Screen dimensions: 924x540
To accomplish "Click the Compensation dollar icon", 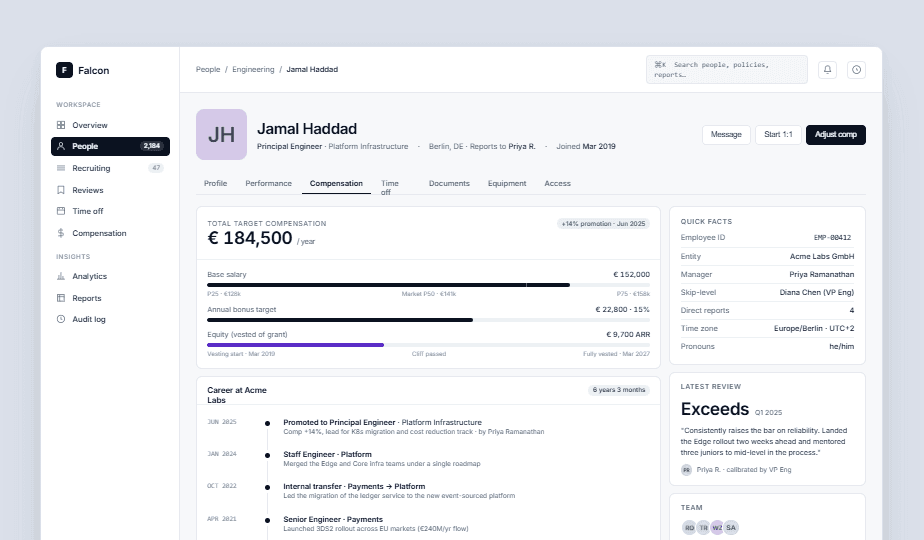I will (x=61, y=233).
